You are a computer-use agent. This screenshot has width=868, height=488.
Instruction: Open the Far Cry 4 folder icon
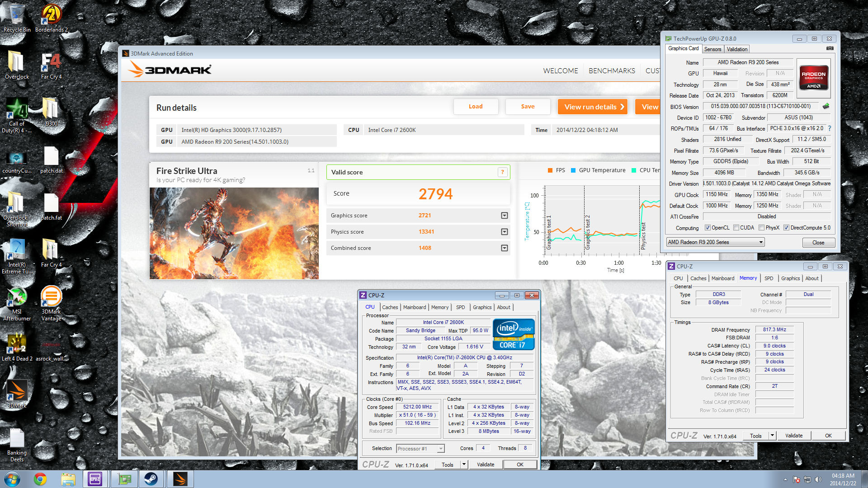tap(51, 253)
